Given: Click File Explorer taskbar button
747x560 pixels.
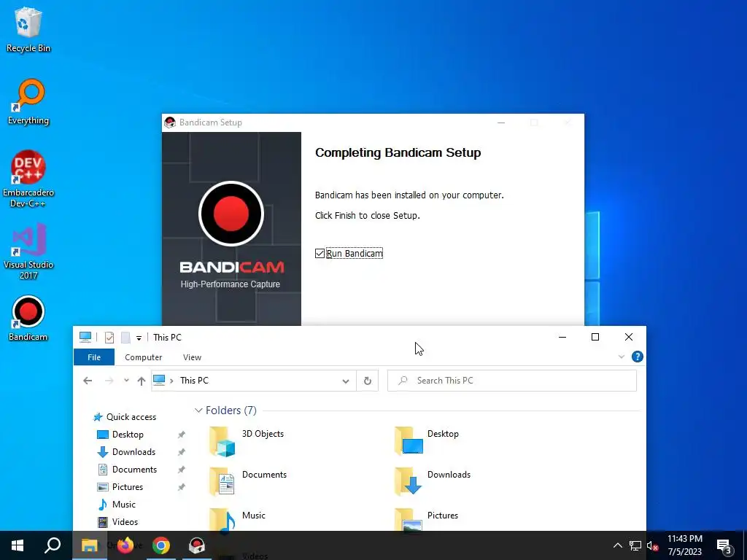Looking at the screenshot, I should point(89,545).
